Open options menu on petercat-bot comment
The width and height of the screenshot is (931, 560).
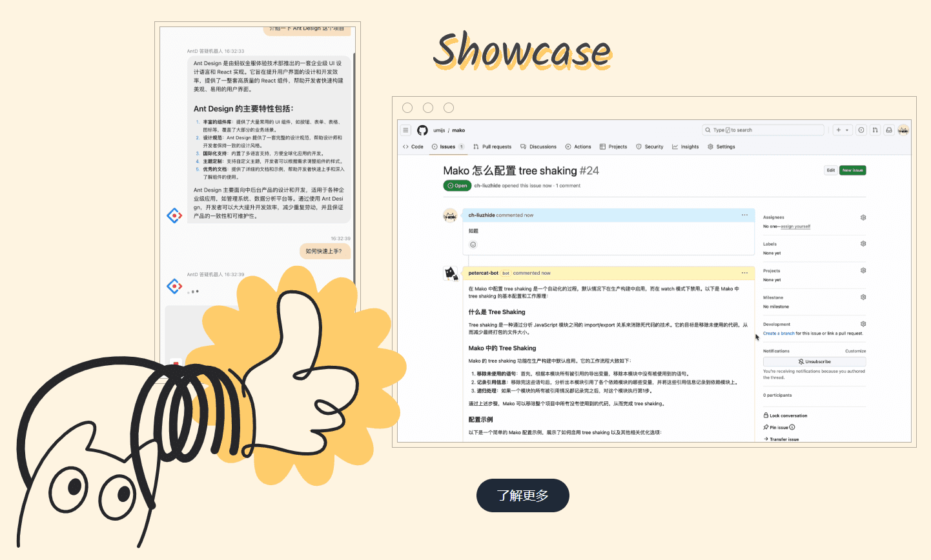(744, 273)
